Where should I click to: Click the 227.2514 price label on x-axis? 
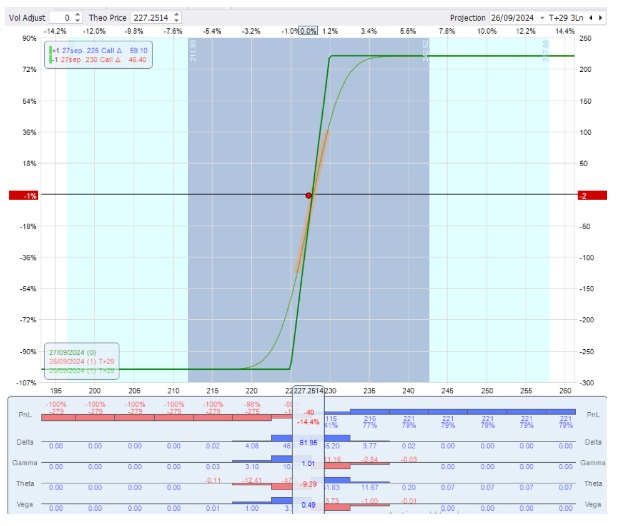pos(307,390)
